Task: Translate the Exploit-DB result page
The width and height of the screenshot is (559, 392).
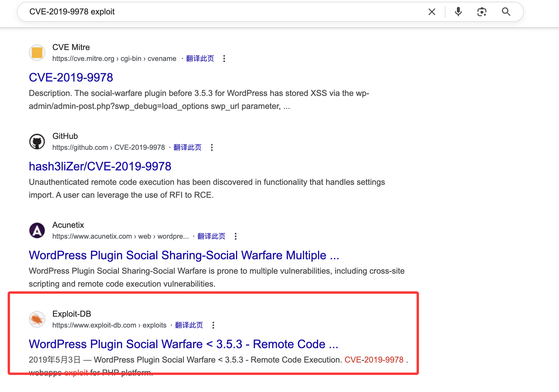Action: pos(189,325)
